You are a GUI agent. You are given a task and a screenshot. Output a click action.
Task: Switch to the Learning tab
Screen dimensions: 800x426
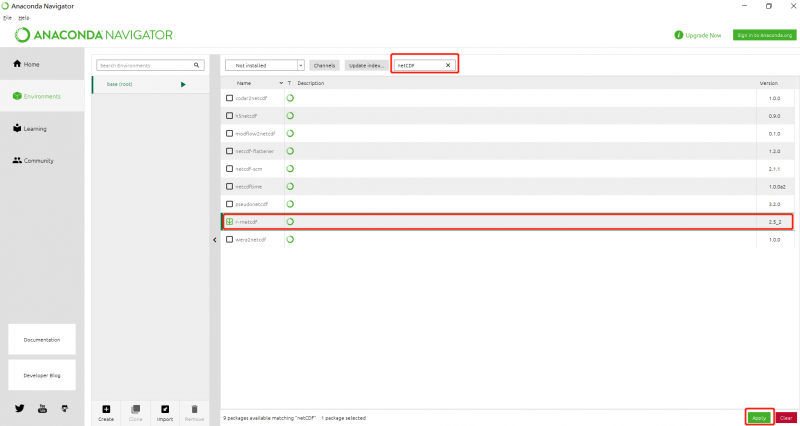coord(35,129)
